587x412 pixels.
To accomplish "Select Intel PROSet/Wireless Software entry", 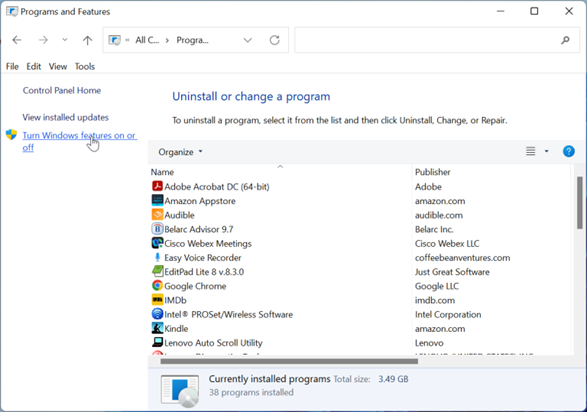I will coord(228,315).
